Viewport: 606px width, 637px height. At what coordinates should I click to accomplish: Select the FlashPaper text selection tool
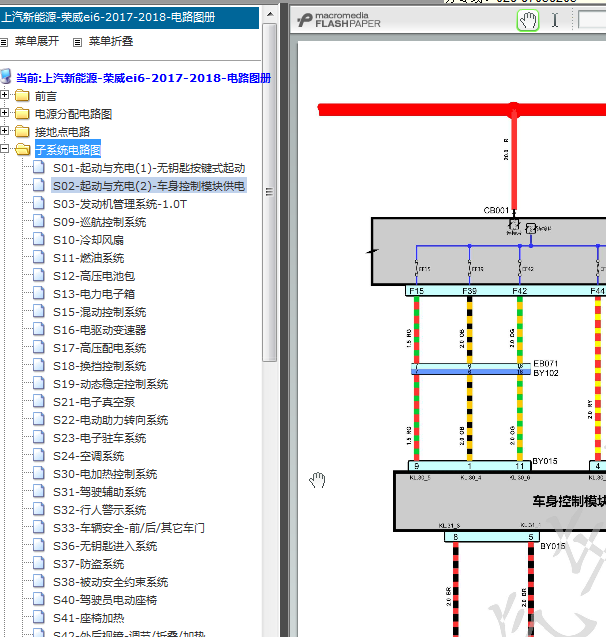[x=555, y=20]
